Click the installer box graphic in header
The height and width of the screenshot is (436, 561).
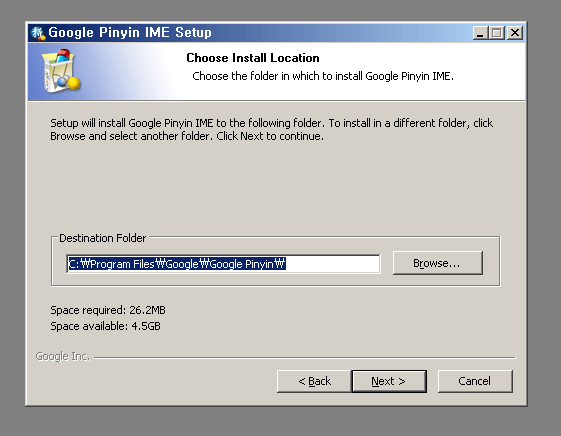[61, 71]
